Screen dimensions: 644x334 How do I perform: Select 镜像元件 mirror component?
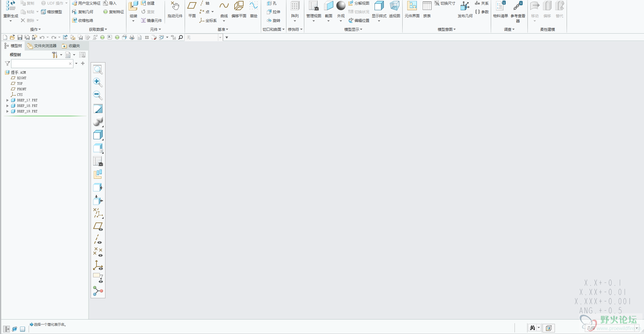point(151,20)
